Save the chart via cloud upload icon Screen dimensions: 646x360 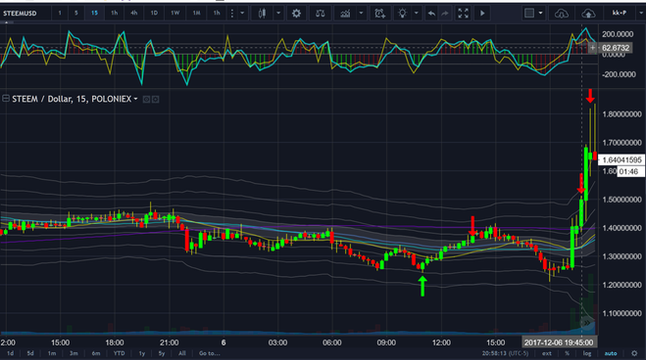click(588, 13)
